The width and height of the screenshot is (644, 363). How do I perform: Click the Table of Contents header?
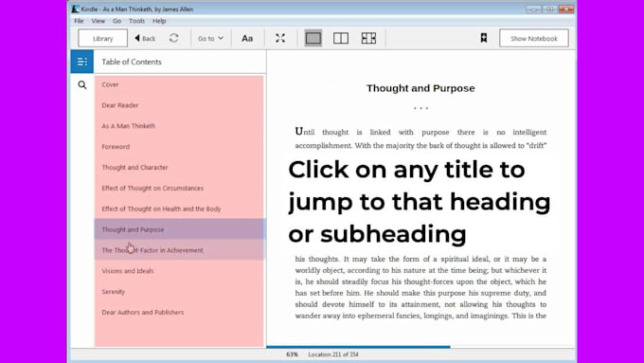point(132,62)
